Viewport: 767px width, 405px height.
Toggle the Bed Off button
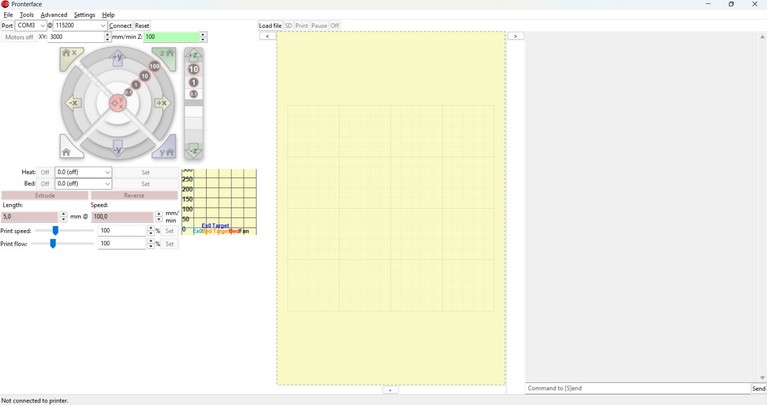[x=45, y=184]
